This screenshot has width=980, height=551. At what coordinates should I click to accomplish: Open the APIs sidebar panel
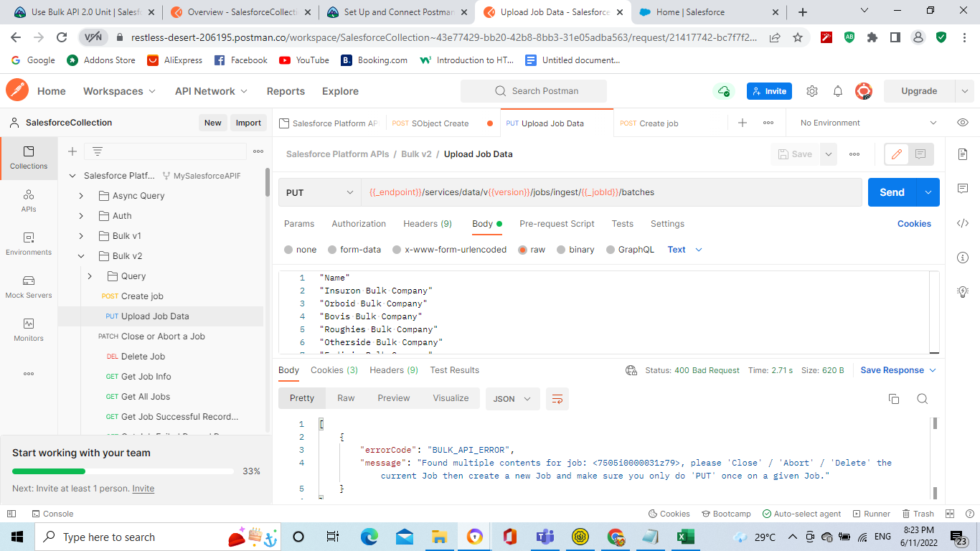[29, 202]
